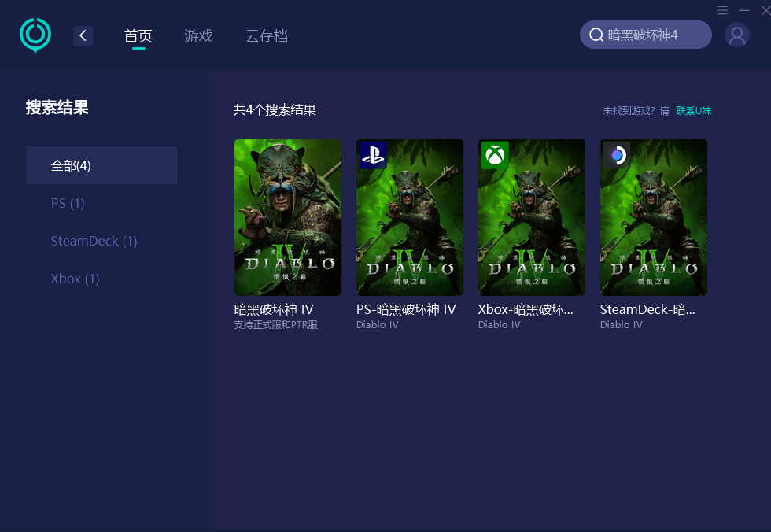Click the SteamDeck badge on fourth game

(x=617, y=155)
